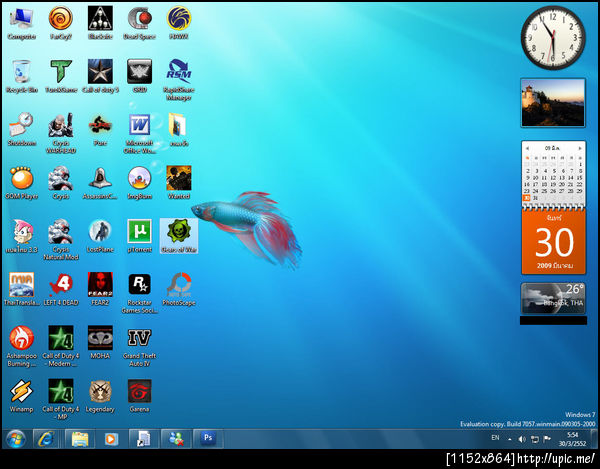Image resolution: width=600 pixels, height=469 pixels.
Task: Go to previous month in calendar gadget
Action: coord(527,148)
